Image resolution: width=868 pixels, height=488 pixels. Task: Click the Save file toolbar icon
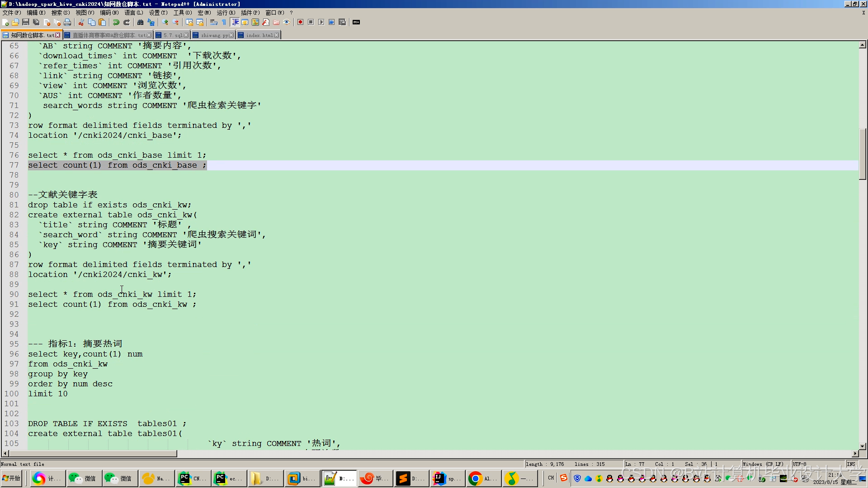tap(26, 22)
